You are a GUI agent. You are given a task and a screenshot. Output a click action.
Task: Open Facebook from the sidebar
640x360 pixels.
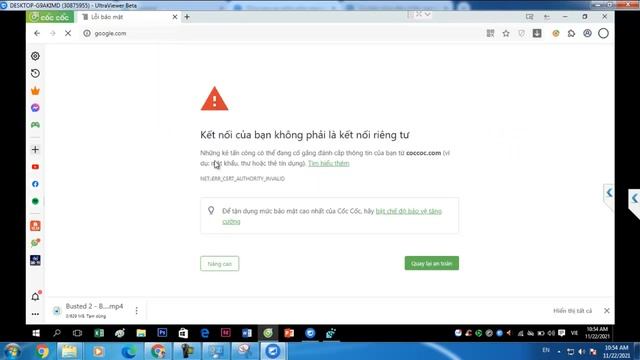coord(35,184)
